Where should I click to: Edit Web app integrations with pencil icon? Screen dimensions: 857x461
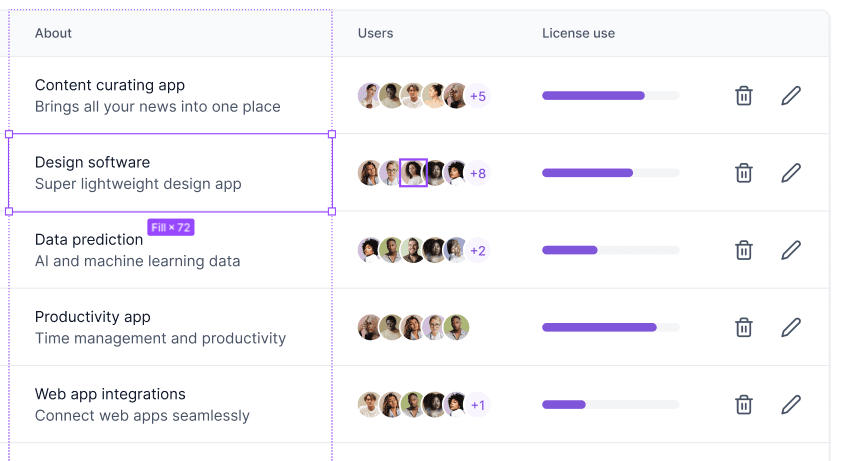[791, 405]
